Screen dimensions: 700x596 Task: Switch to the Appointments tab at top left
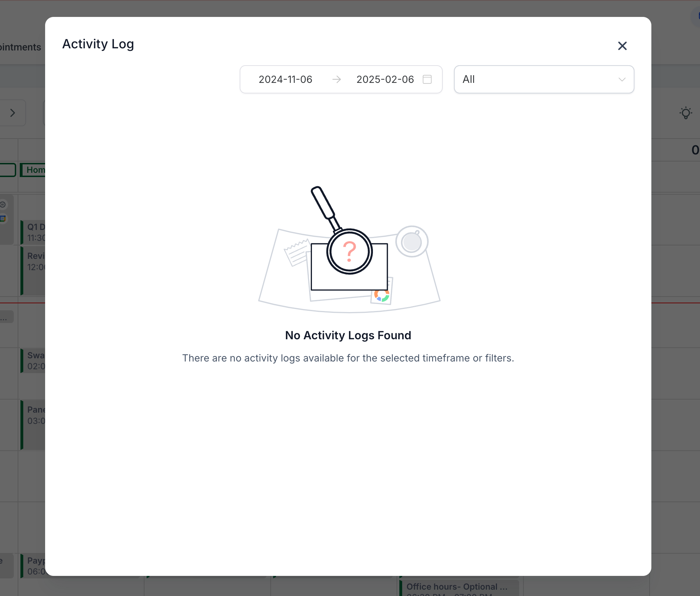pyautogui.click(x=20, y=47)
